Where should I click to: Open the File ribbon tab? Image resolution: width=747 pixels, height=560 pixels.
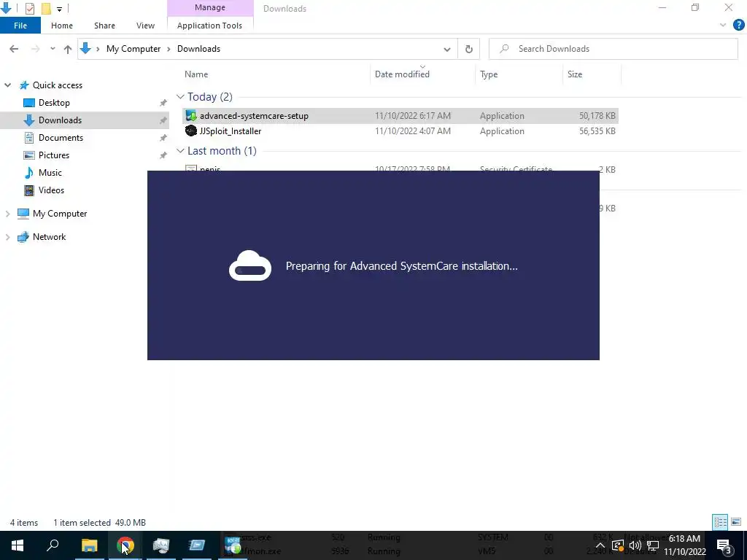[x=20, y=26]
